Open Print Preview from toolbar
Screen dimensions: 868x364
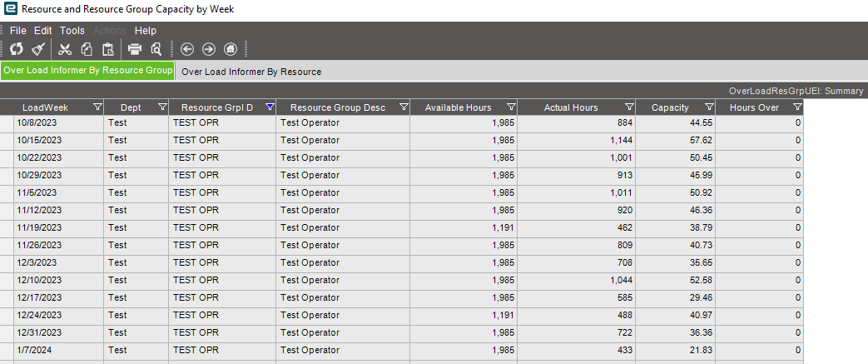click(156, 48)
